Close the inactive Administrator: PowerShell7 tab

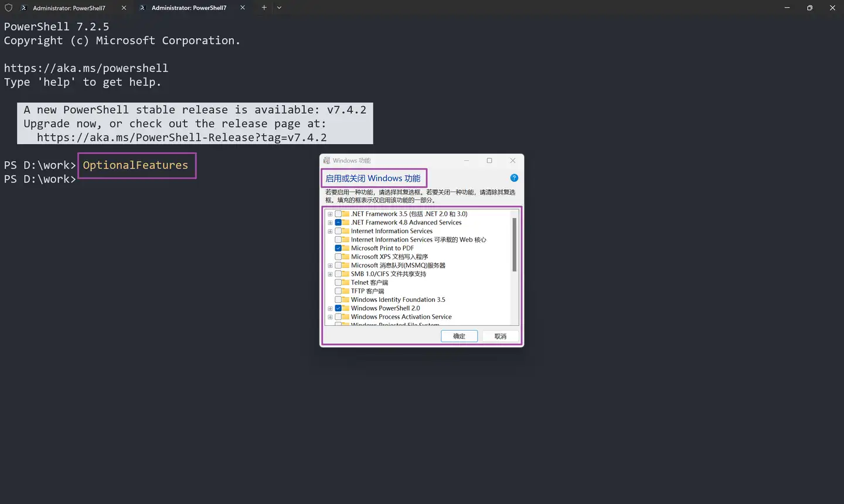[124, 8]
